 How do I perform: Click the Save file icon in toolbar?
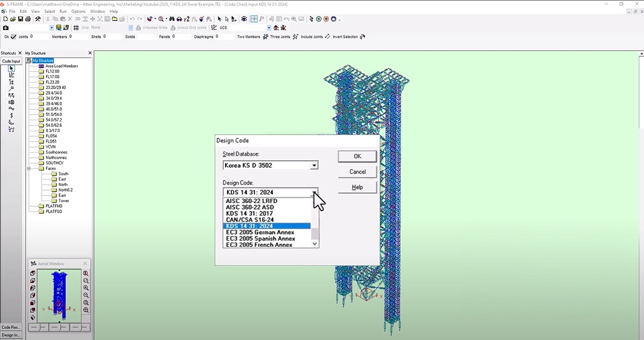21,20
